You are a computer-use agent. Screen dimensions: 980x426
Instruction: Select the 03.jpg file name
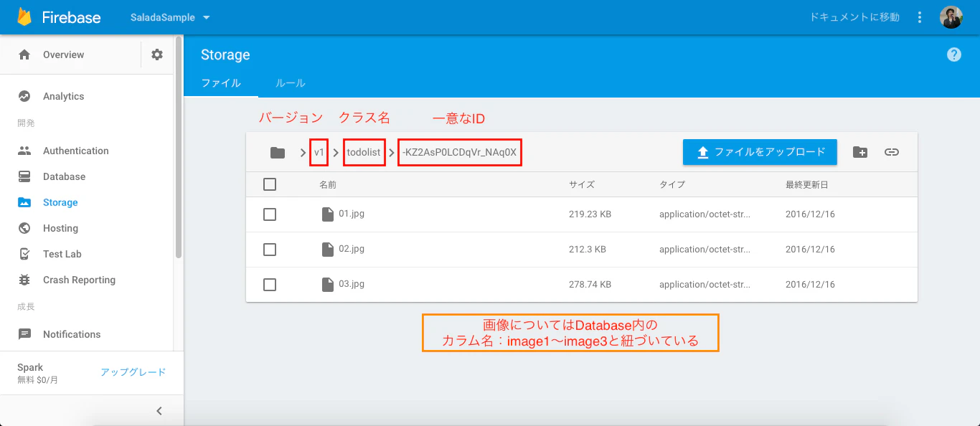pyautogui.click(x=352, y=284)
